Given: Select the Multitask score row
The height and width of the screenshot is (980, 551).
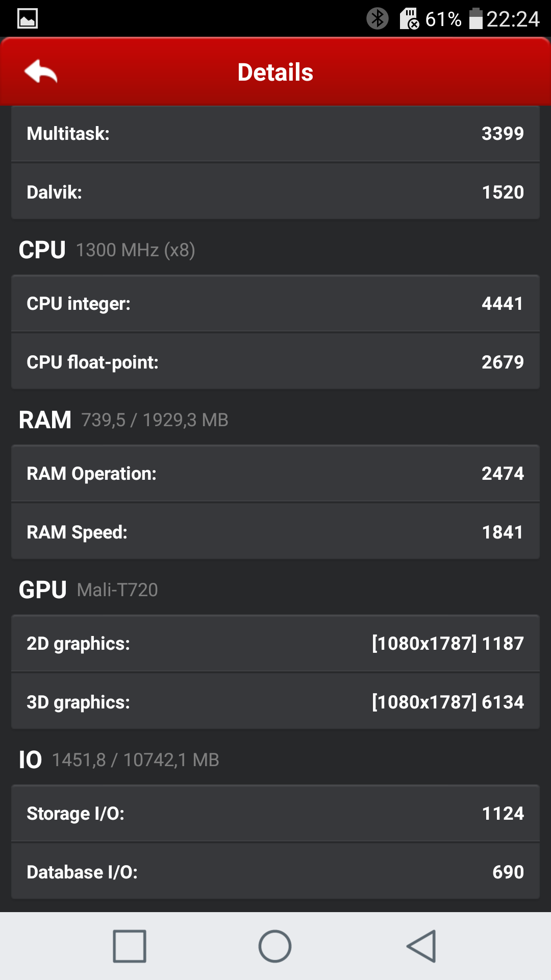Looking at the screenshot, I should pos(275,134).
